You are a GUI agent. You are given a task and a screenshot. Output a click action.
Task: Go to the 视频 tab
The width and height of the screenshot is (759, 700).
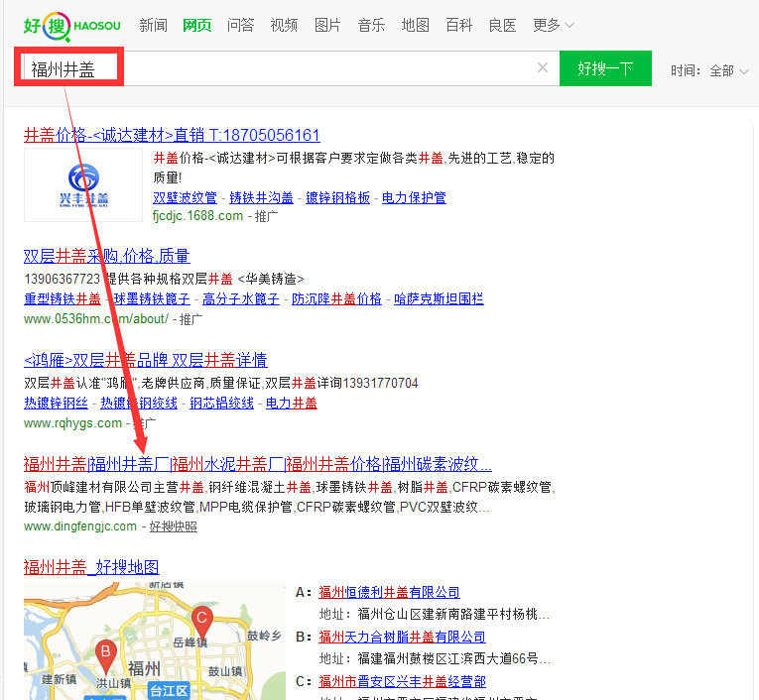[x=284, y=25]
